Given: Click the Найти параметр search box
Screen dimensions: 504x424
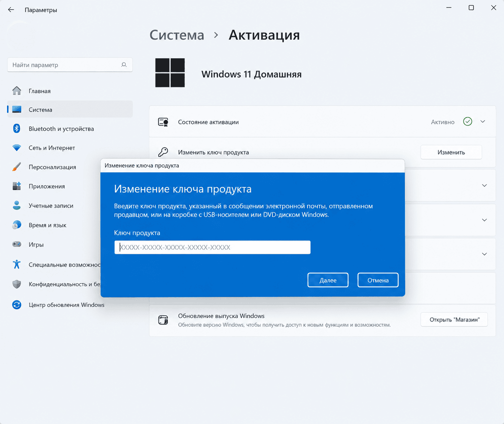Looking at the screenshot, I should [x=70, y=65].
